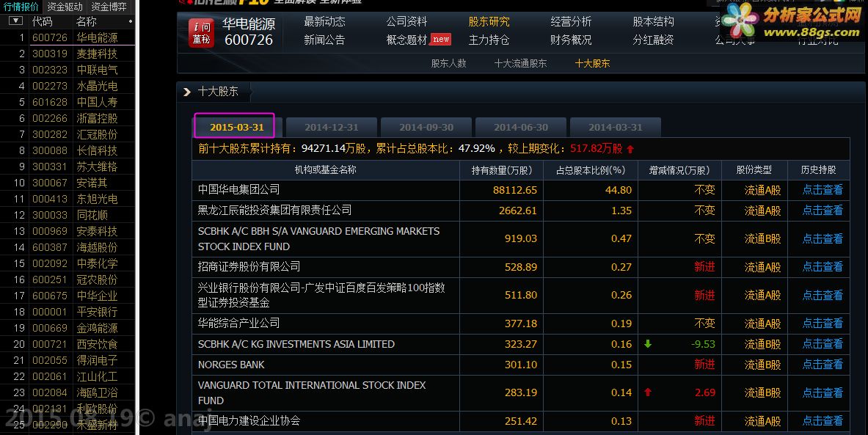Click the green down arrow in KG Investments row
868x435 pixels.
pos(648,344)
